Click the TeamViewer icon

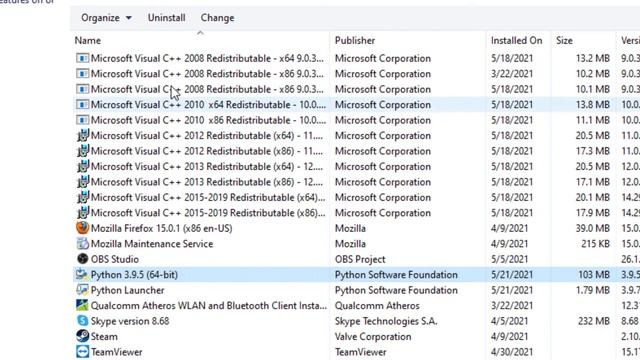tap(82, 352)
